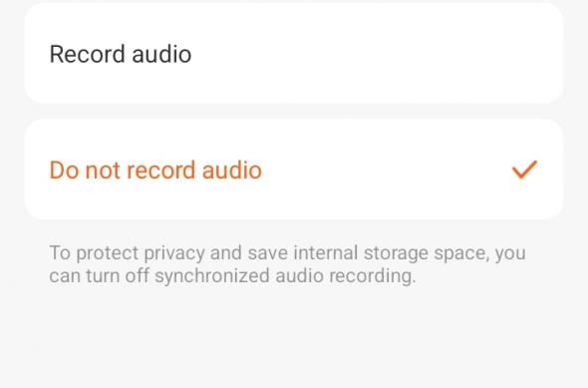The image size is (588, 388).
Task: Enable audio recording via Record audio card
Action: click(294, 53)
